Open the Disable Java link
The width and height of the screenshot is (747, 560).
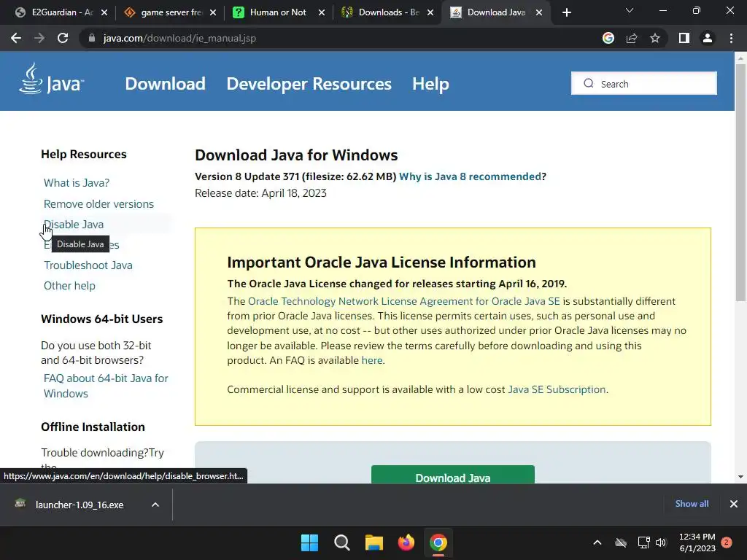[x=74, y=225]
